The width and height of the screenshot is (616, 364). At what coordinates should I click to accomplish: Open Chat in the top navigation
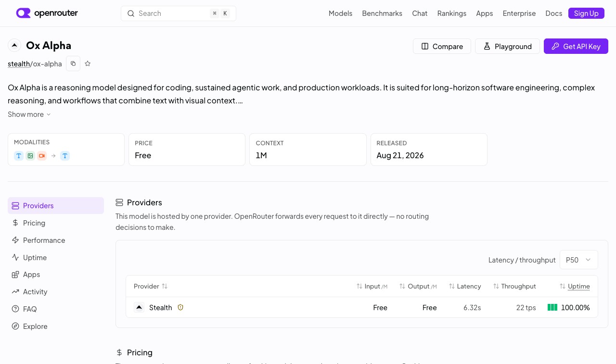pyautogui.click(x=420, y=13)
